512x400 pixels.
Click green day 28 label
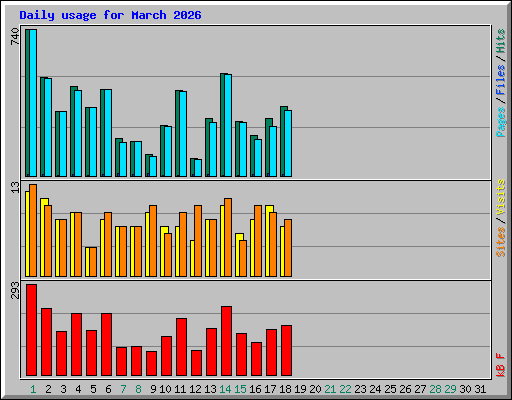435,389
